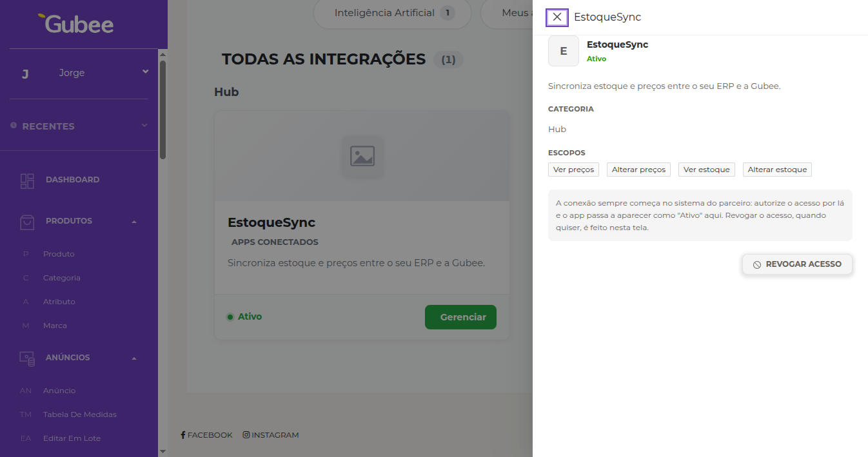Open Editar Em Lote menu item
Screen dimensions: 868x457
coord(72,438)
